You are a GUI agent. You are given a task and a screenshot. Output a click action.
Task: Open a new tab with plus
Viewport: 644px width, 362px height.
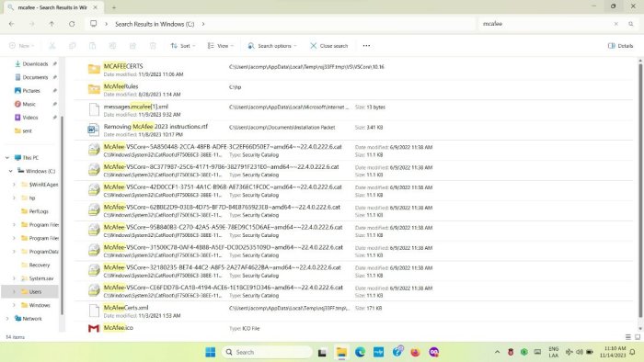(x=114, y=7)
